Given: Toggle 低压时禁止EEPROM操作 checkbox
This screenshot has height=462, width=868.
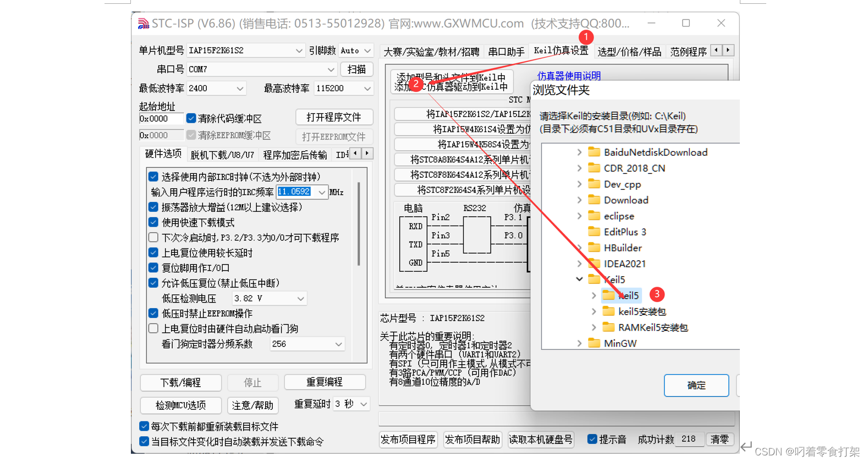Looking at the screenshot, I should tap(153, 313).
